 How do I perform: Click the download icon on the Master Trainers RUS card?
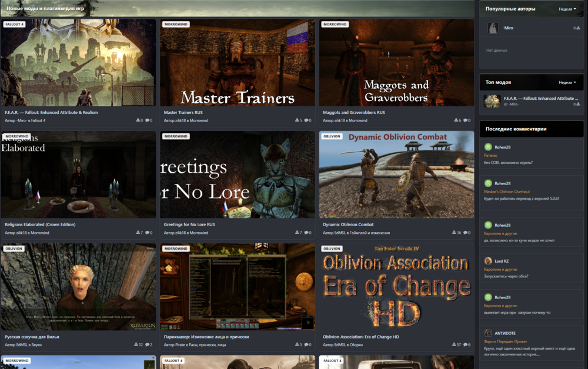click(297, 120)
